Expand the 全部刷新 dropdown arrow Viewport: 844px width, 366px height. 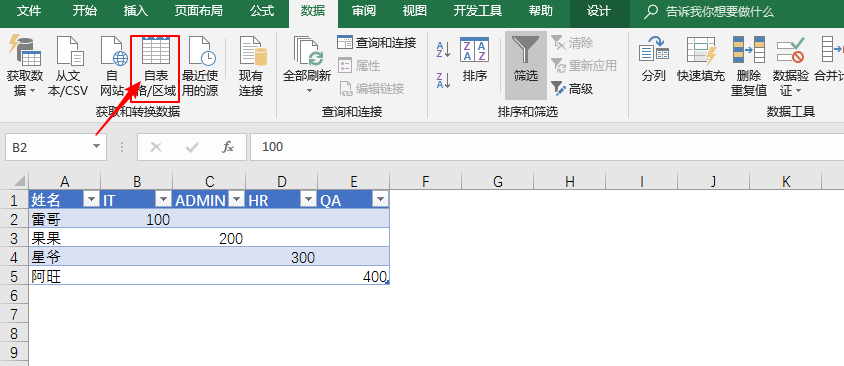pyautogui.click(x=309, y=91)
